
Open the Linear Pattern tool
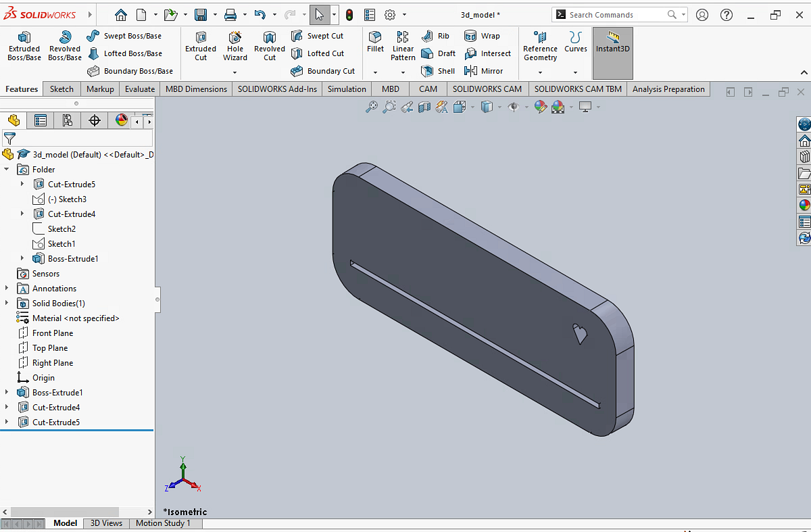tap(403, 46)
